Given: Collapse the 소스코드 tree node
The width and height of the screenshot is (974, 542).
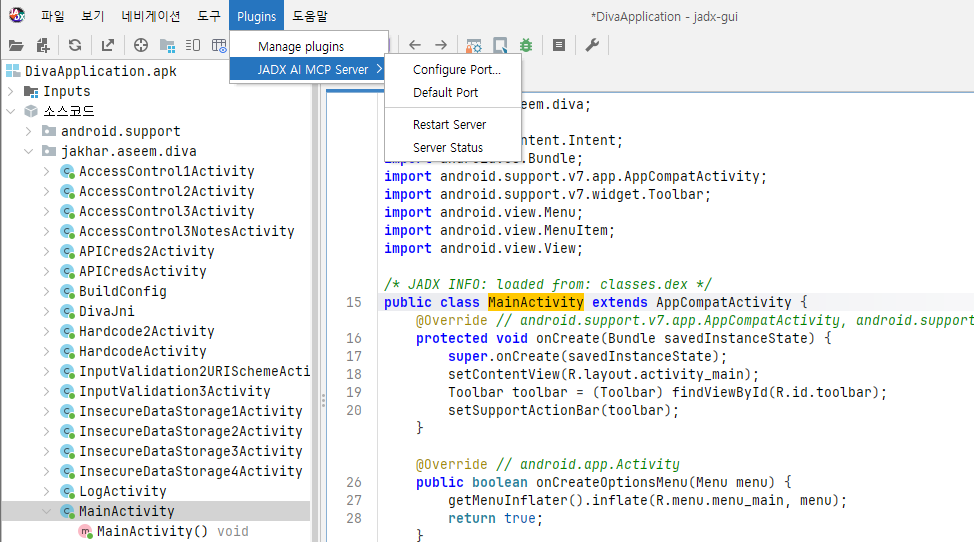Looking at the screenshot, I should click(x=11, y=111).
